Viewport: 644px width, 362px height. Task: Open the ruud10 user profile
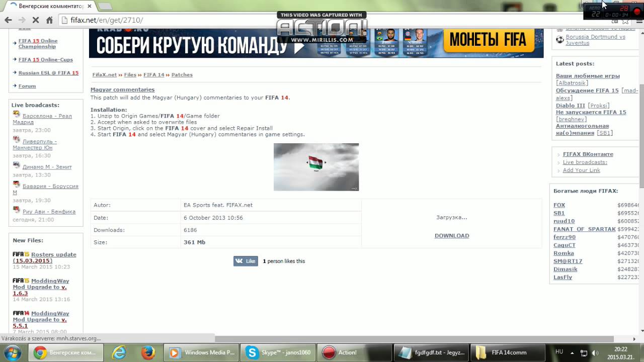(x=564, y=221)
